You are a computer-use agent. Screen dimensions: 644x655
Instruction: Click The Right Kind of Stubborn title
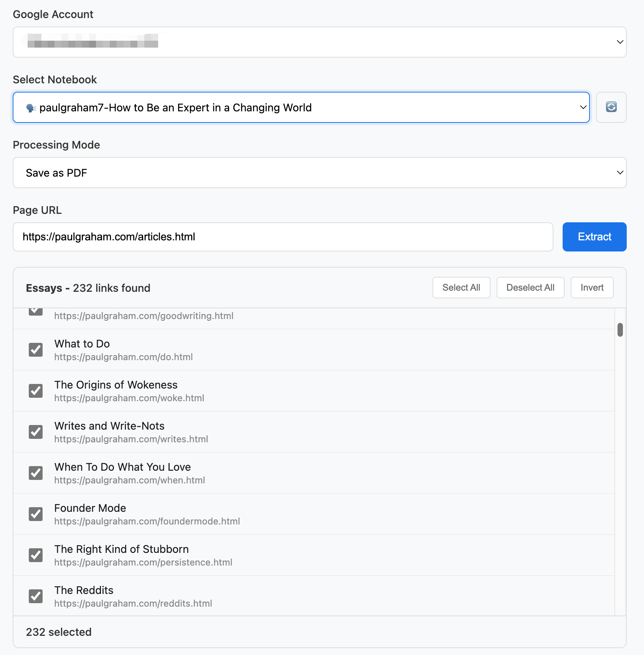pyautogui.click(x=122, y=549)
